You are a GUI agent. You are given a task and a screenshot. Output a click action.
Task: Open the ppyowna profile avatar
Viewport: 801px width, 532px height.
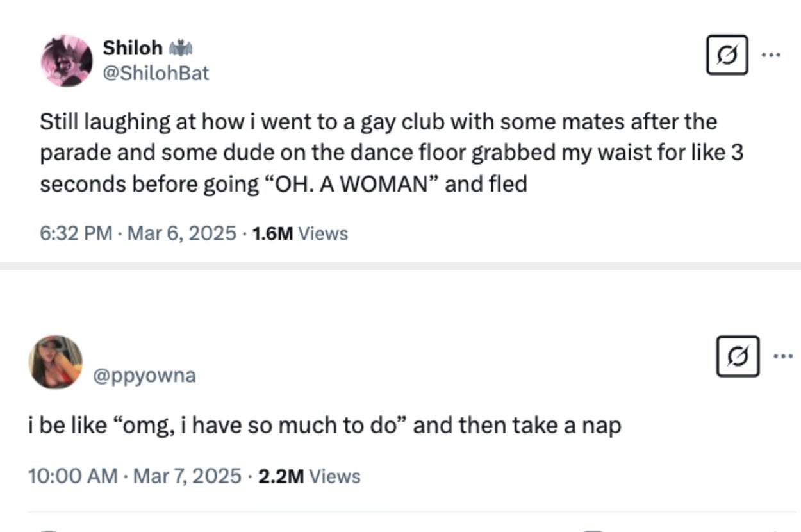[56, 362]
